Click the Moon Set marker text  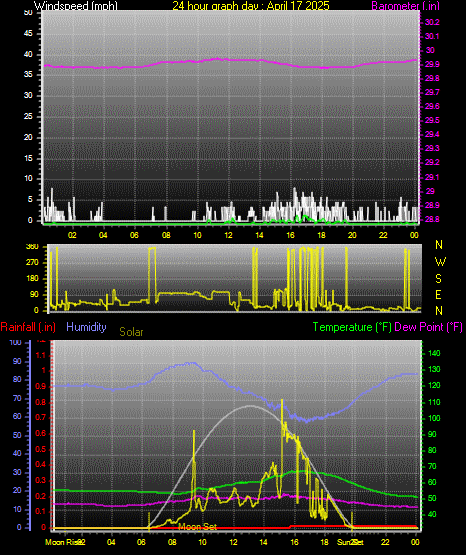pyautogui.click(x=197, y=527)
